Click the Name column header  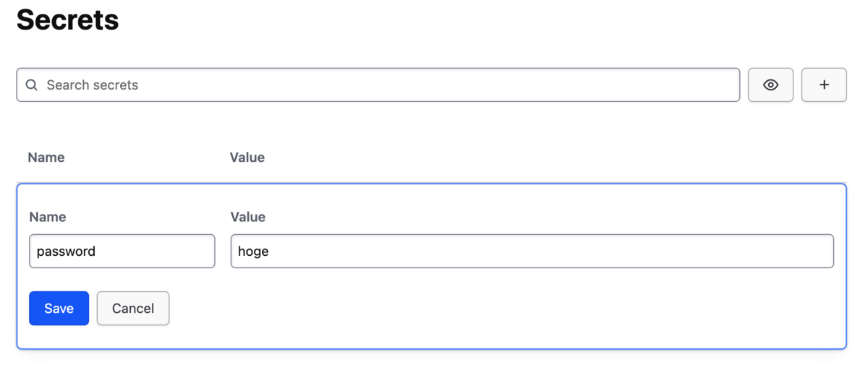(x=46, y=158)
